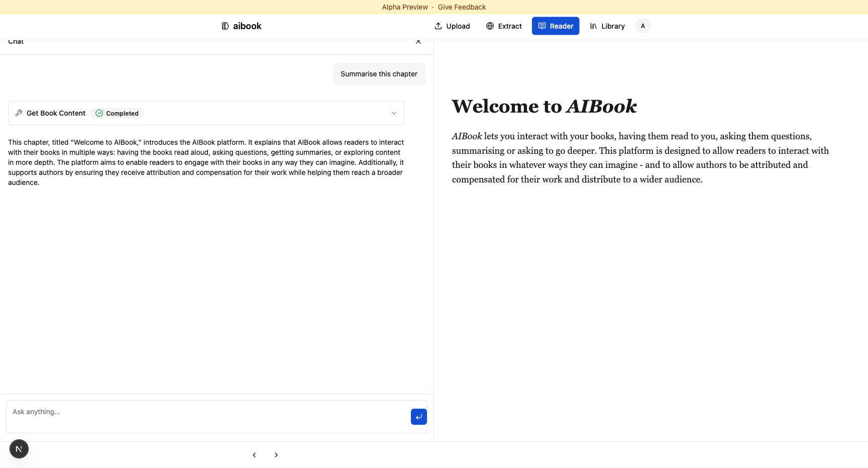Switch to the Reader tab
Image resolution: width=868 pixels, height=468 pixels.
(x=556, y=26)
